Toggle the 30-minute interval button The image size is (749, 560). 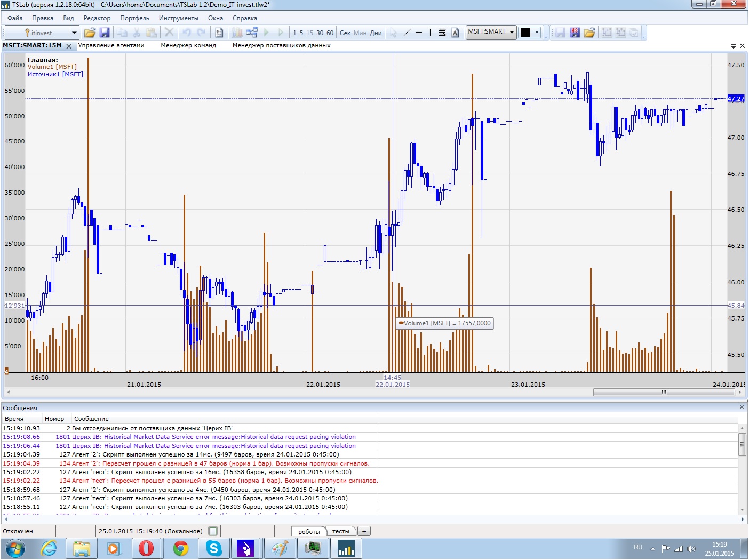click(320, 33)
